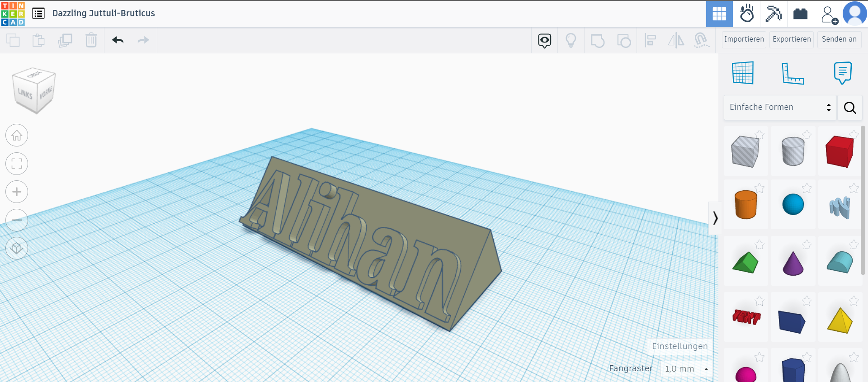Screen dimensions: 868x382
Task: Favorite the blue sphere with its star
Action: click(807, 188)
